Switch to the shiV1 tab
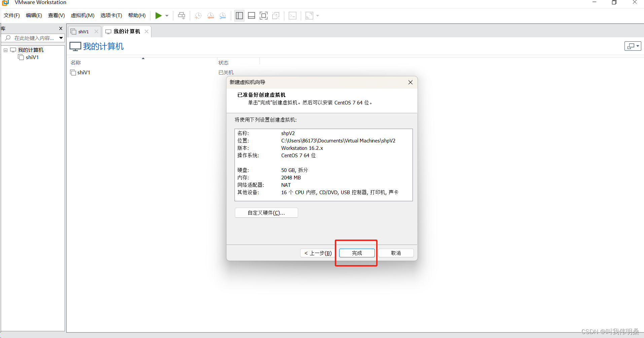644x338 pixels. (x=83, y=32)
